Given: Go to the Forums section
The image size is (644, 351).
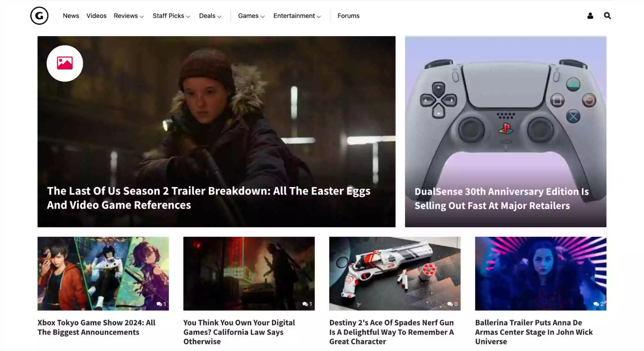Looking at the screenshot, I should 348,15.
